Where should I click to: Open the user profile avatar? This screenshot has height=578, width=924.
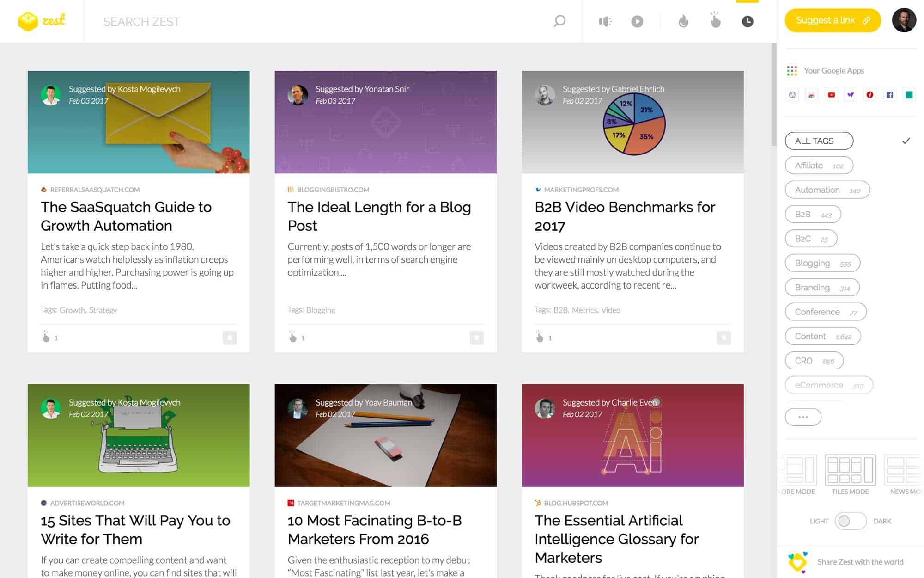(x=904, y=20)
